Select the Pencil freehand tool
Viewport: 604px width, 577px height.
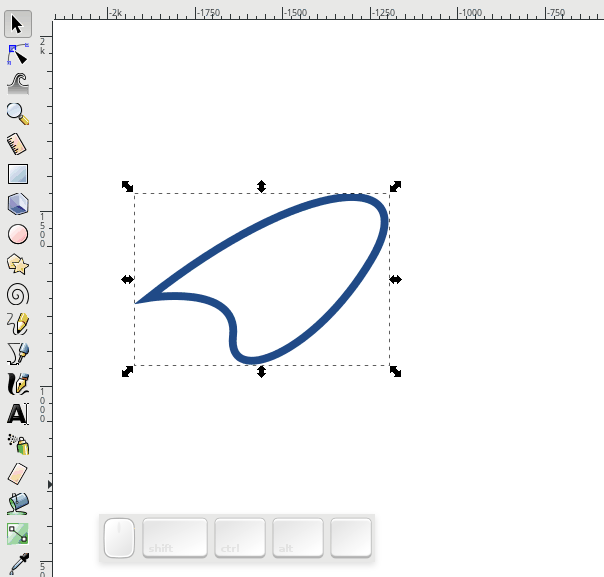point(18,324)
